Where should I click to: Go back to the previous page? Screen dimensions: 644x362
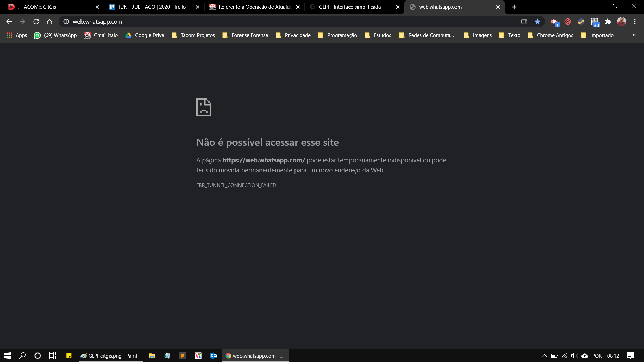point(9,22)
